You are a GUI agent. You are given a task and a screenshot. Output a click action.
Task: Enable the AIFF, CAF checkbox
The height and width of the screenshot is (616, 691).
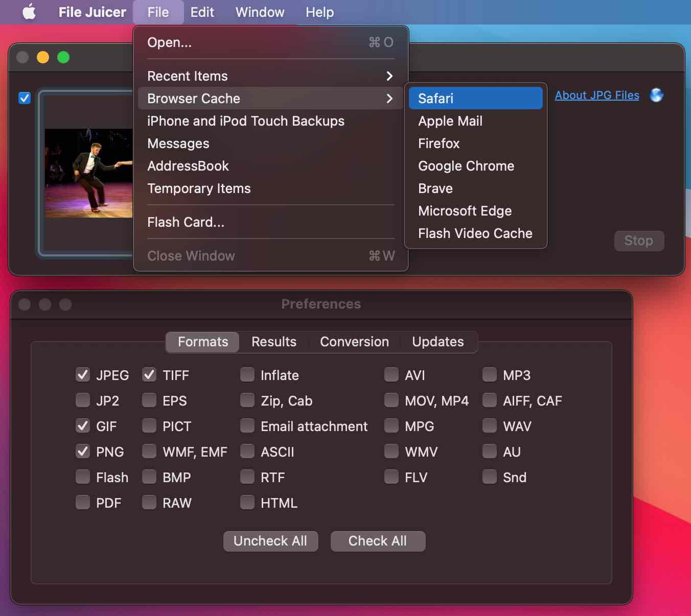click(x=490, y=400)
